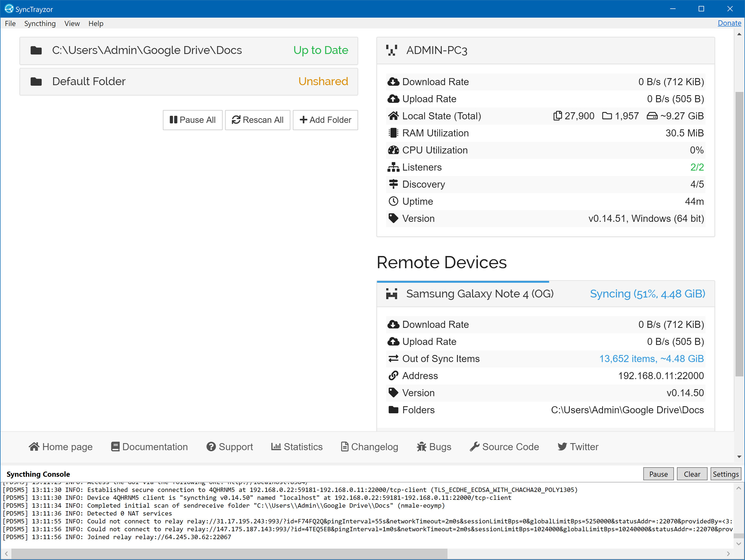Clear the Syncthing Console log
The height and width of the screenshot is (560, 745).
tap(692, 474)
